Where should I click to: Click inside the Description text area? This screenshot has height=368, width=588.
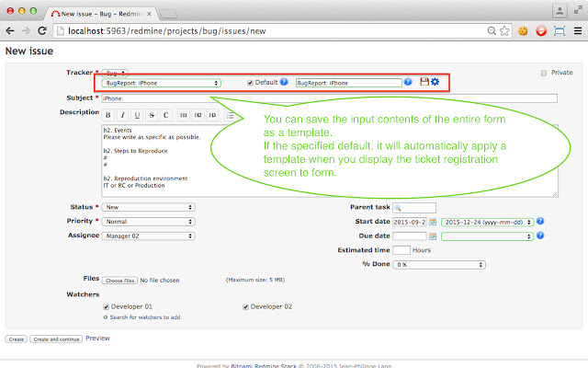330,161
